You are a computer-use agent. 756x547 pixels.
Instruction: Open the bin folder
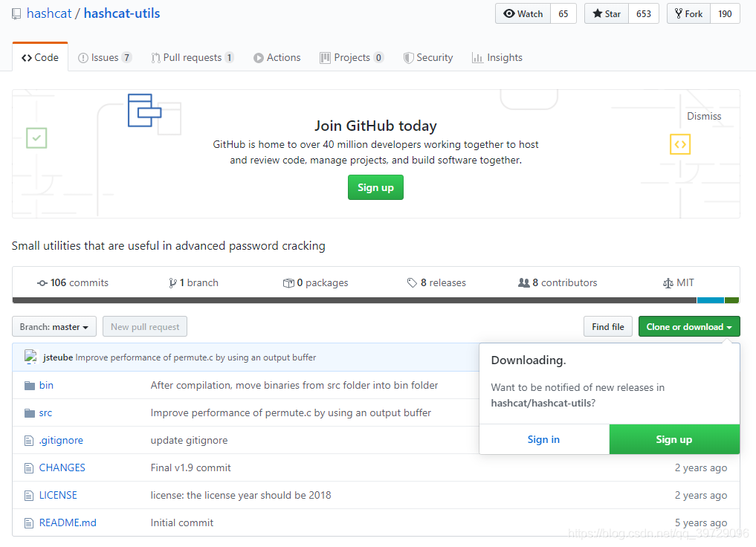46,385
